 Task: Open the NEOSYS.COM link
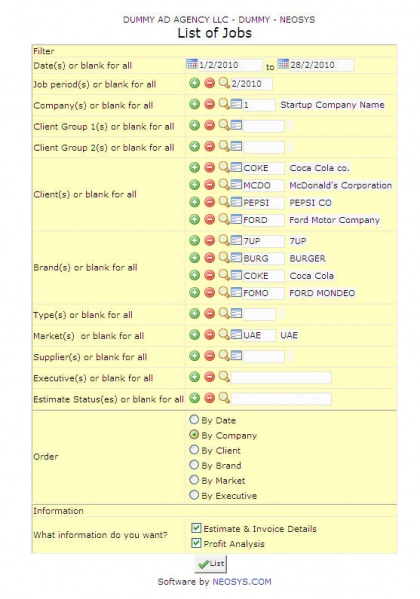tap(242, 581)
